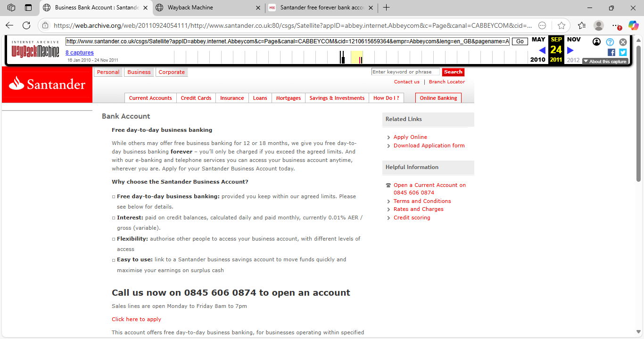644x339 pixels.
Task: Close the Business Bank Account tab
Action: tap(145, 8)
